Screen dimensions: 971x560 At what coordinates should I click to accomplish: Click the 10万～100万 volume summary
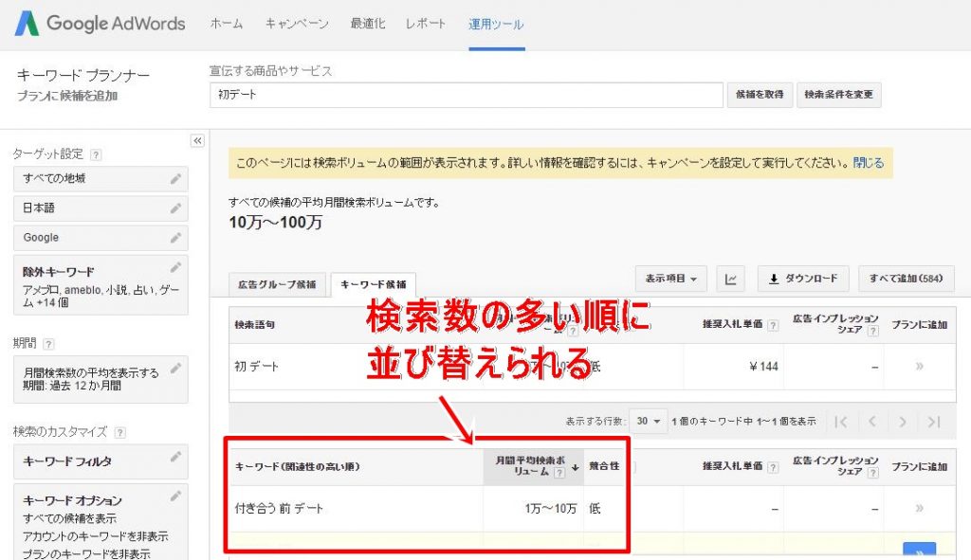pos(276,222)
